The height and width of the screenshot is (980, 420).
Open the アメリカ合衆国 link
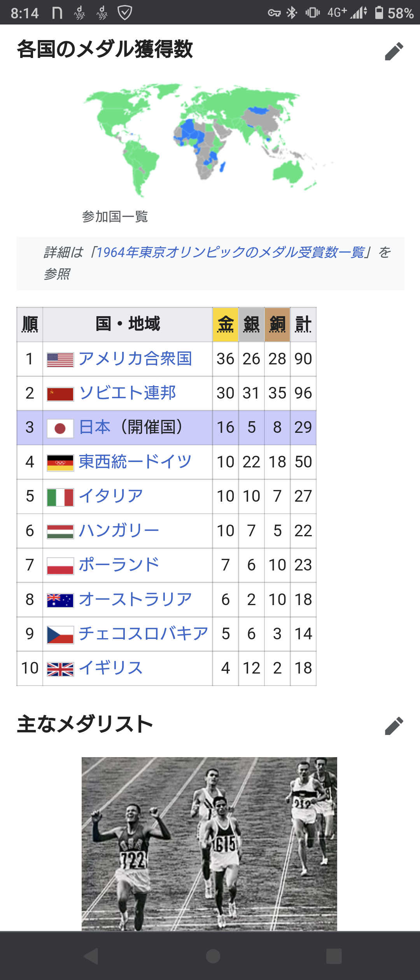pos(135,359)
